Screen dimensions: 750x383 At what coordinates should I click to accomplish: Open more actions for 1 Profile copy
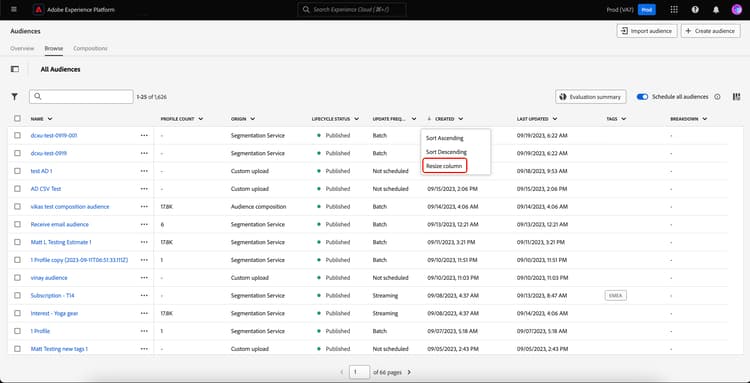coord(144,260)
